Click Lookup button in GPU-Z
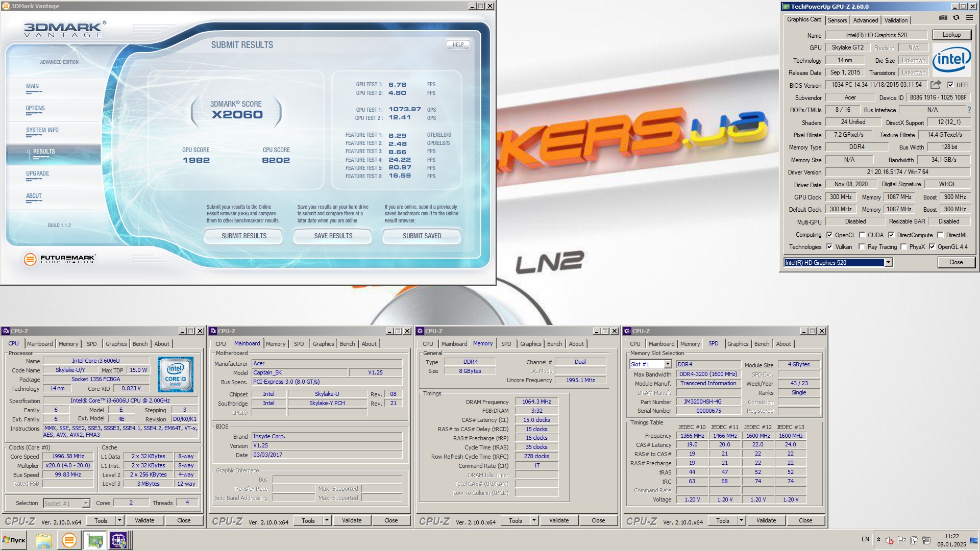The height and width of the screenshot is (551, 980). pyautogui.click(x=951, y=35)
